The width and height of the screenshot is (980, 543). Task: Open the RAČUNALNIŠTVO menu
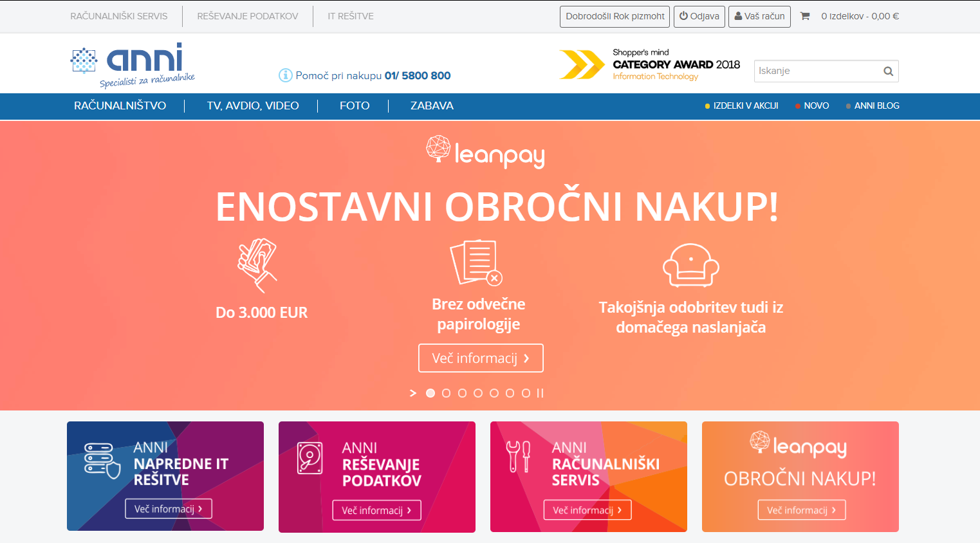click(x=120, y=106)
